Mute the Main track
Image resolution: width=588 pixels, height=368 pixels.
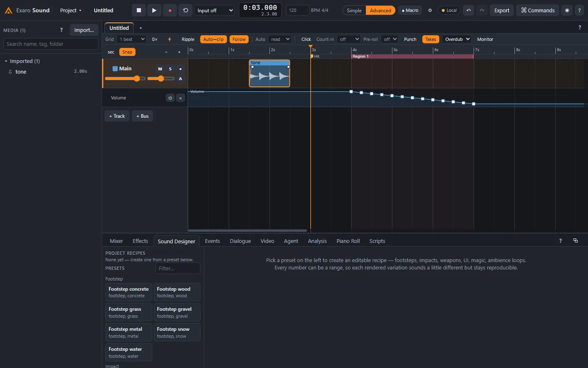[x=160, y=69]
